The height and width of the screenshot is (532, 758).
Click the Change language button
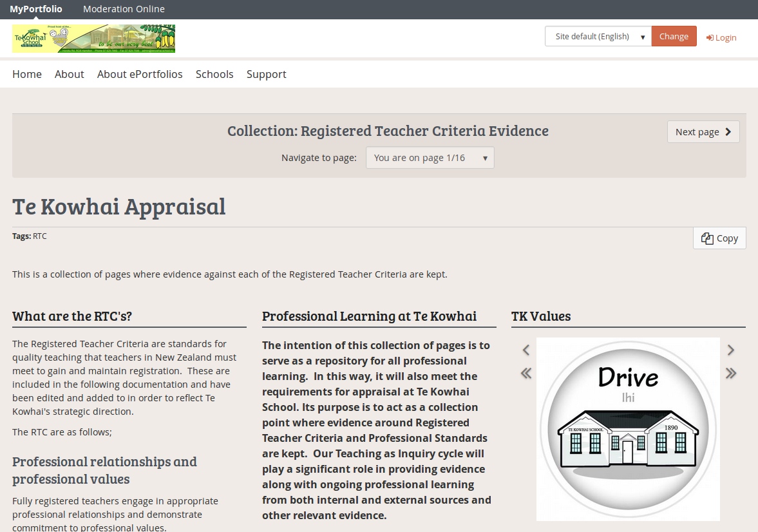point(674,36)
